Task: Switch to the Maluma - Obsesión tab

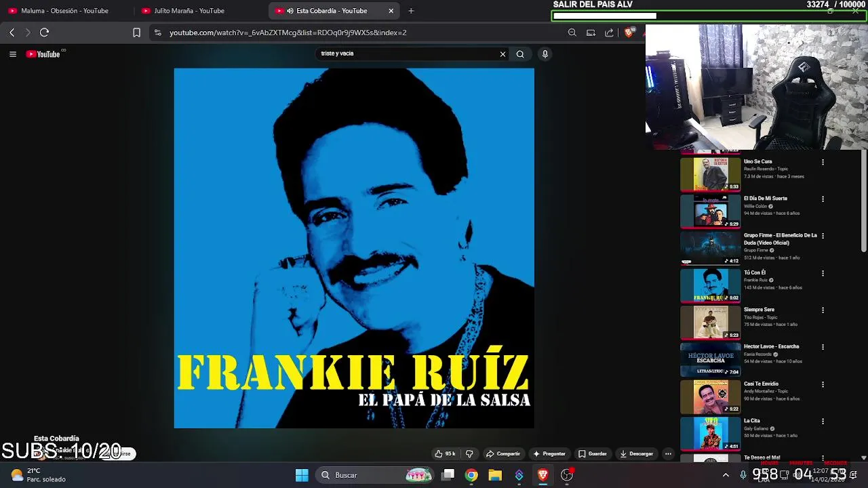Action: click(64, 11)
